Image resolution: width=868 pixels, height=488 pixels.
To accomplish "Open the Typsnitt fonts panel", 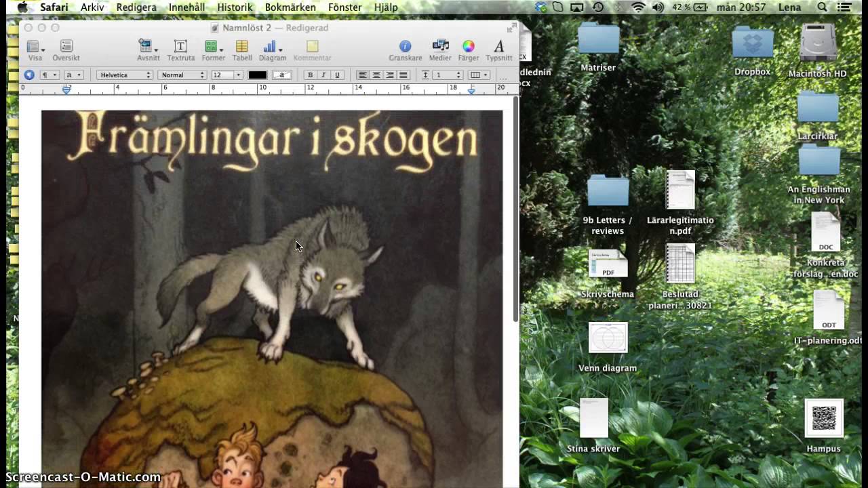I will pos(499,46).
